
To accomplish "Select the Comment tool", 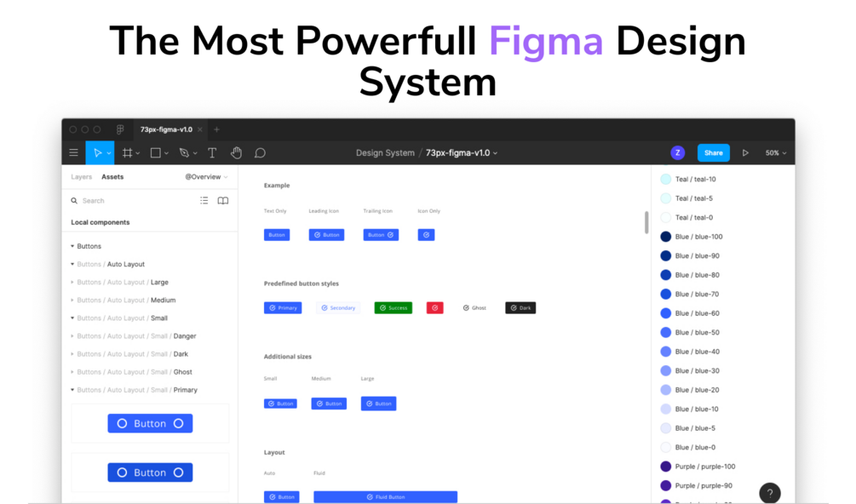I will point(260,152).
